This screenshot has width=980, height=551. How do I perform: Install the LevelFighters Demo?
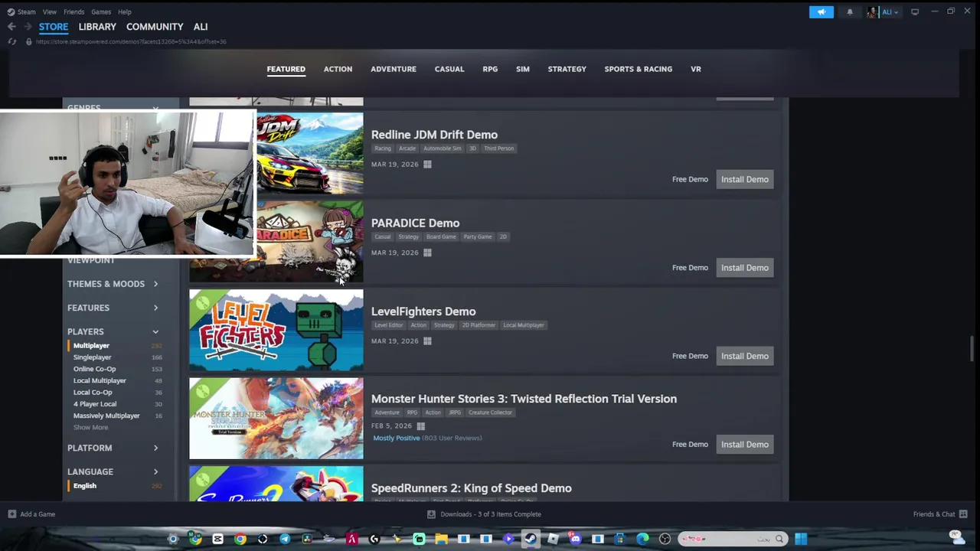(745, 356)
